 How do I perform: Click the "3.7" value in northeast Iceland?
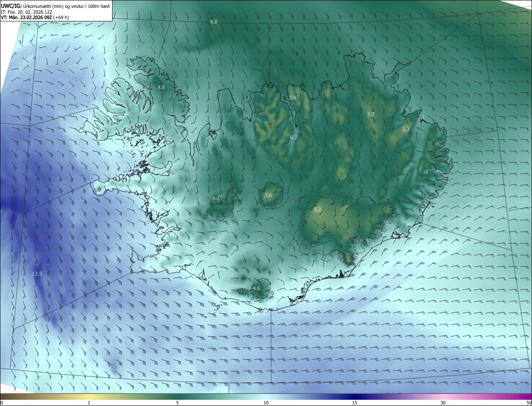tap(371, 114)
